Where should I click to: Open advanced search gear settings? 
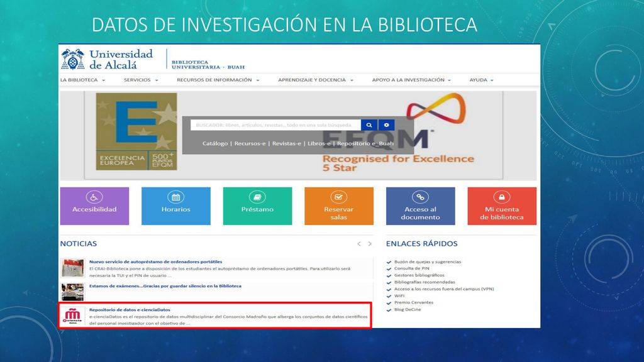[x=387, y=125]
